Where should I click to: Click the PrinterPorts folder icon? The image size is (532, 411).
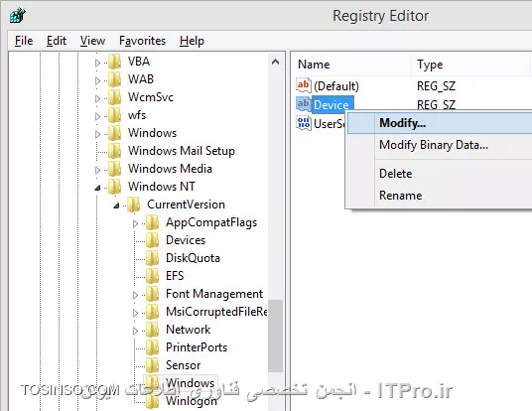[152, 346]
